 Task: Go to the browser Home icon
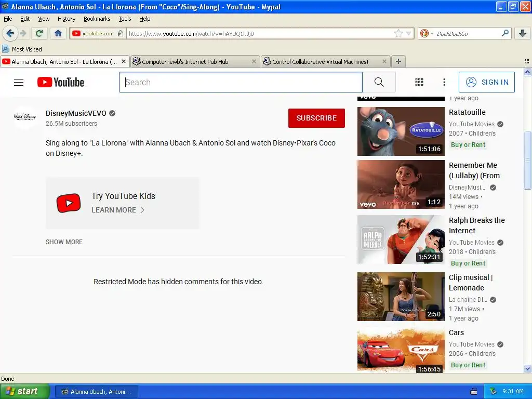(x=58, y=33)
